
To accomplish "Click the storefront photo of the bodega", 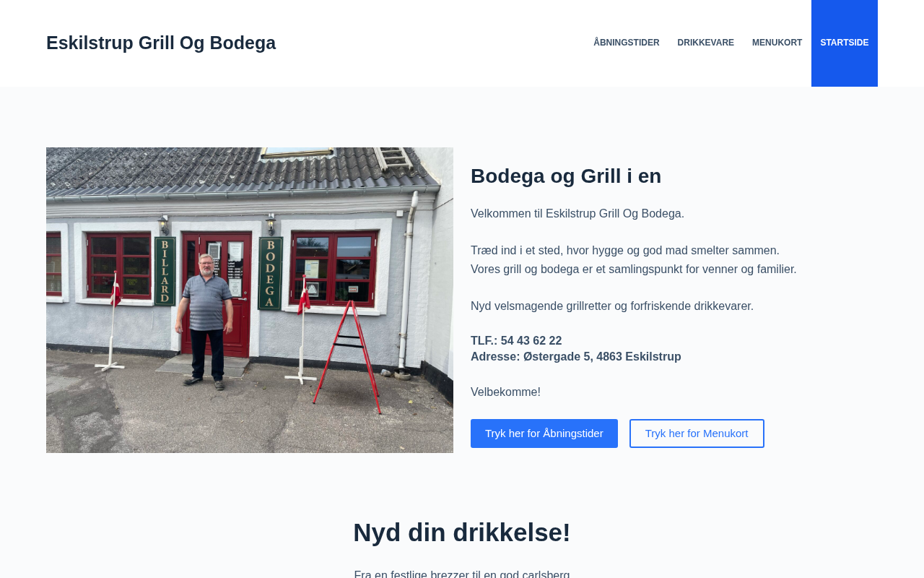I will (250, 300).
